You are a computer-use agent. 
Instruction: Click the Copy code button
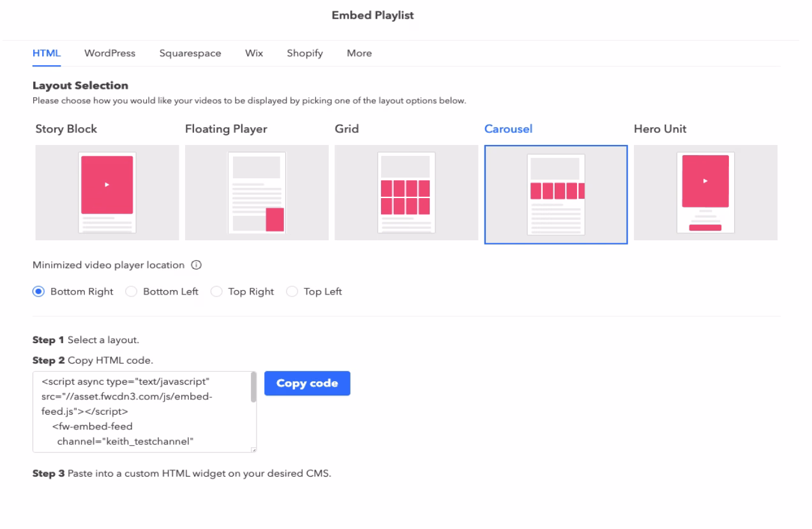pyautogui.click(x=307, y=383)
